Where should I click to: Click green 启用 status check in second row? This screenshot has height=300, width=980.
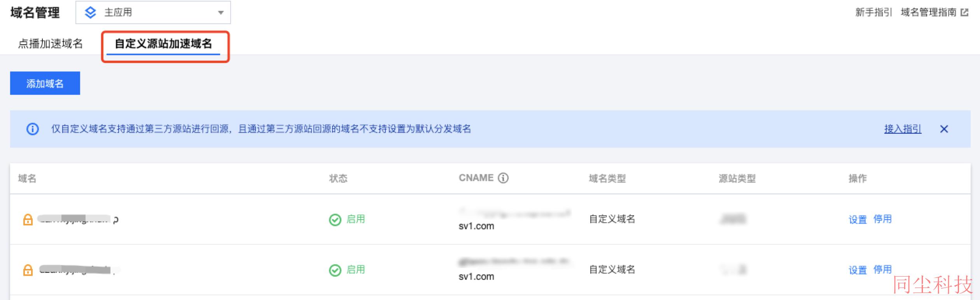point(335,270)
